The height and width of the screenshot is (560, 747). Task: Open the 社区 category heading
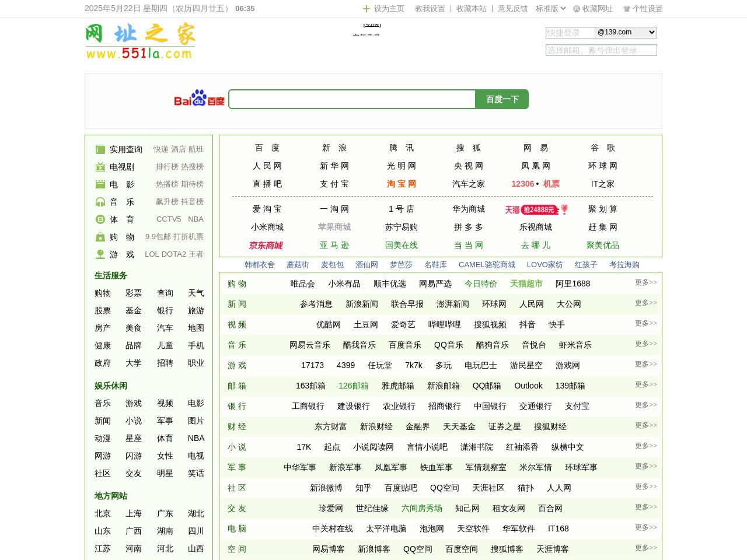(237, 488)
